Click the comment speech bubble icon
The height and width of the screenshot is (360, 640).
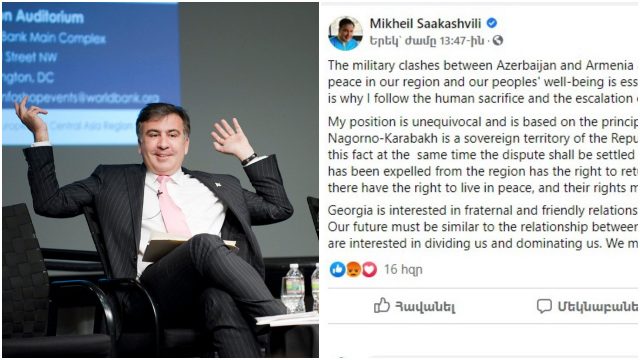pyautogui.click(x=544, y=306)
